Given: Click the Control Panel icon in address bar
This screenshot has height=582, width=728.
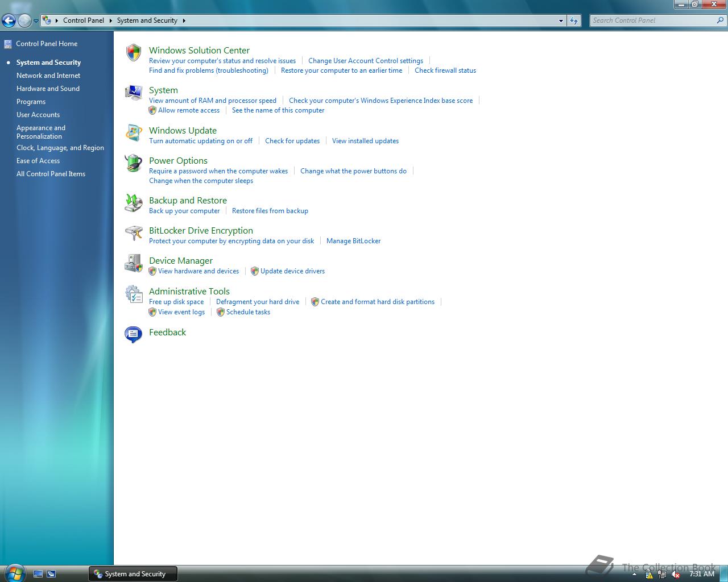Looking at the screenshot, I should [47, 20].
